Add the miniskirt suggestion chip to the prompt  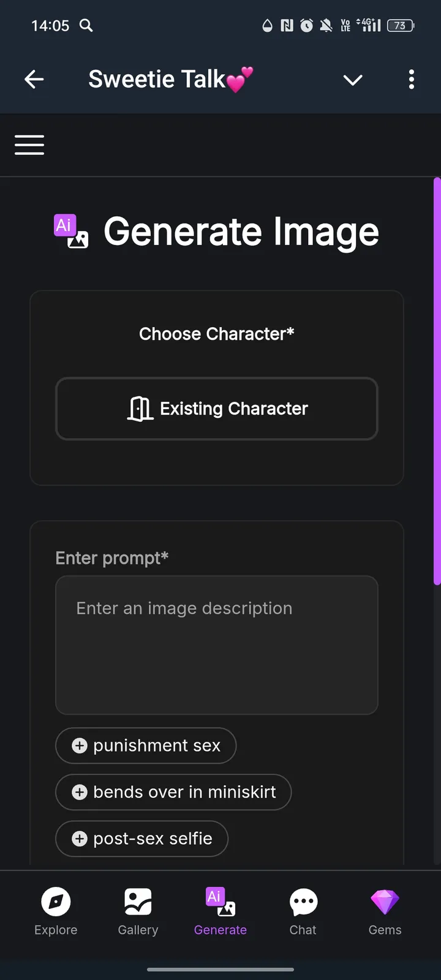coord(173,792)
